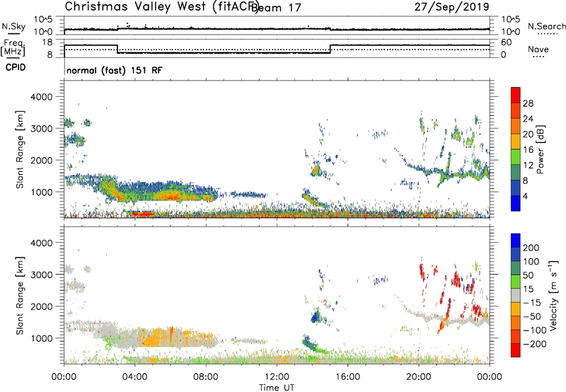566x392 pixels.
Task: Click the '24' label on Power color bar
Action: pyautogui.click(x=528, y=119)
